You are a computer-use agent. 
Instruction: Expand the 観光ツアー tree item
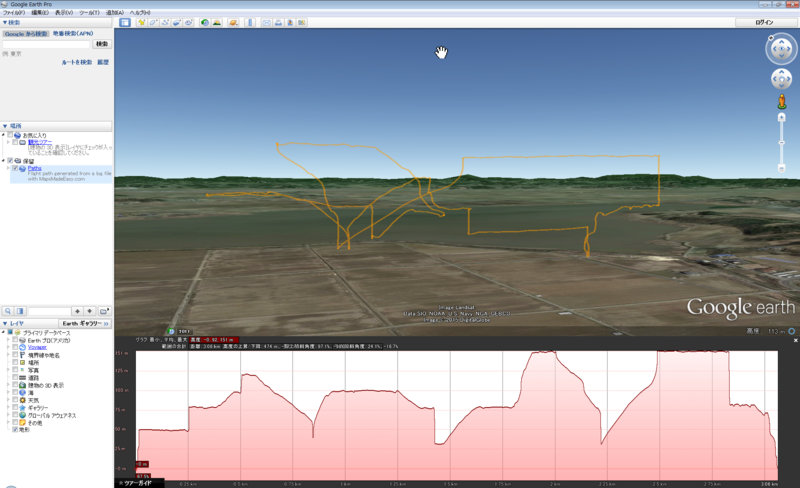(8, 142)
